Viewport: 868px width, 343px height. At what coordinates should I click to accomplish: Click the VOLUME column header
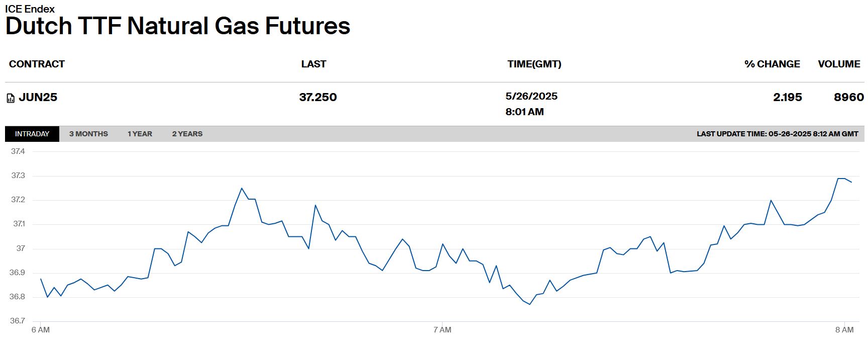[x=839, y=64]
